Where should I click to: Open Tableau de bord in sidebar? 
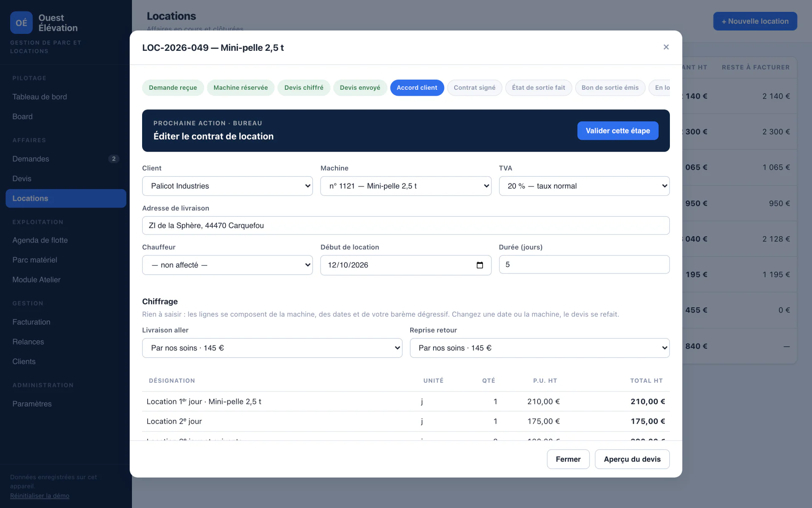coord(66,97)
